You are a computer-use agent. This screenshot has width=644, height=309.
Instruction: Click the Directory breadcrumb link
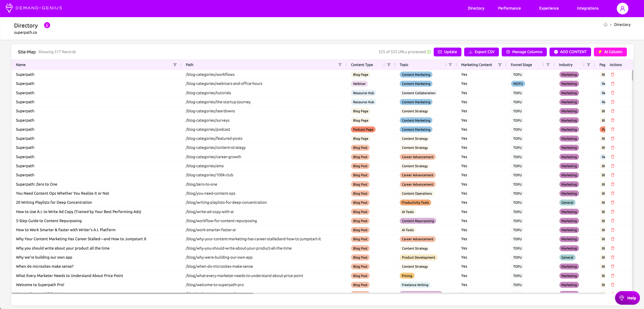point(622,25)
